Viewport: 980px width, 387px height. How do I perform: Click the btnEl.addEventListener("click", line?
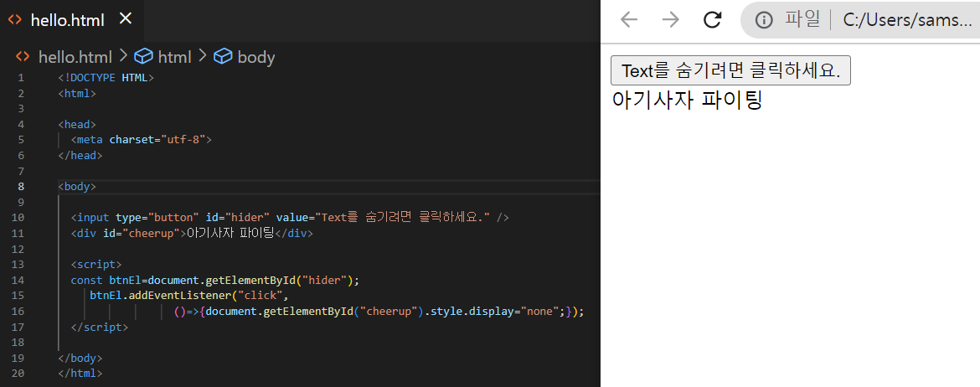tap(189, 296)
